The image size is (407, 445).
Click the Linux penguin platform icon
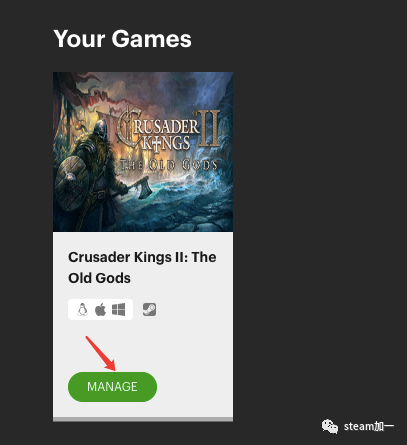[82, 310]
